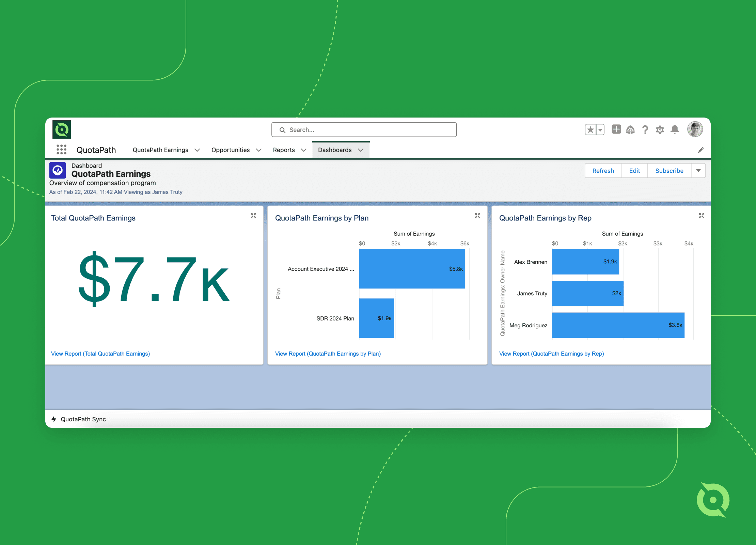Click the lightning bolt QuotaPath Sync icon
Image resolution: width=756 pixels, height=545 pixels.
(x=54, y=419)
